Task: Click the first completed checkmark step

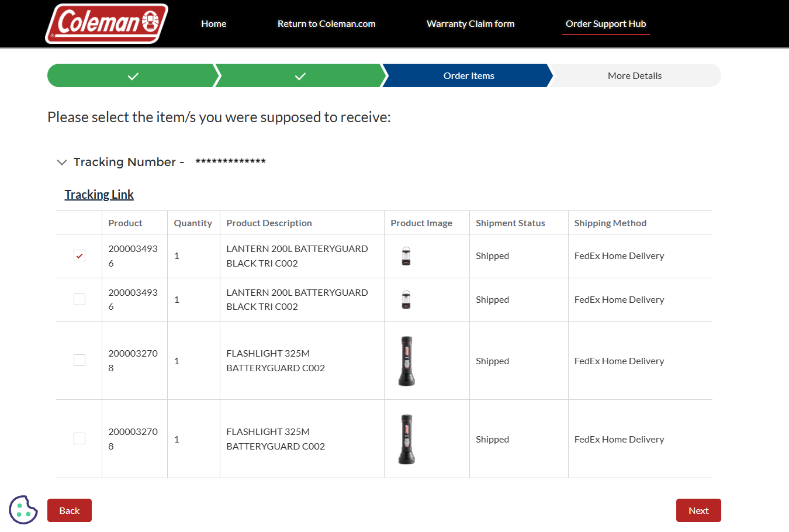Action: click(133, 75)
